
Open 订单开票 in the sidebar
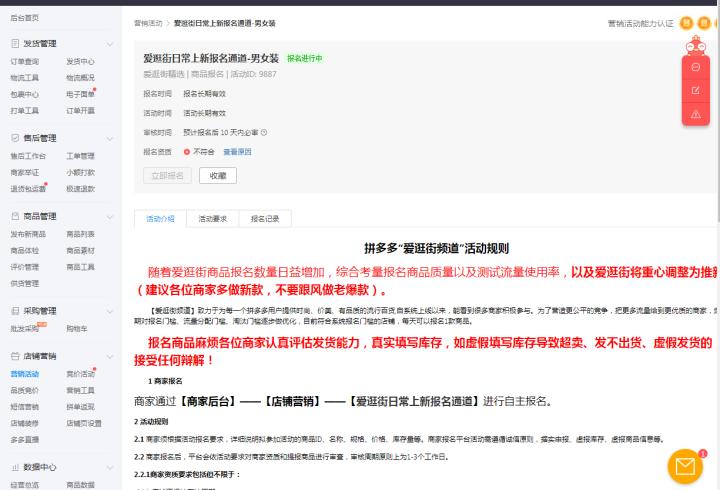coord(80,111)
